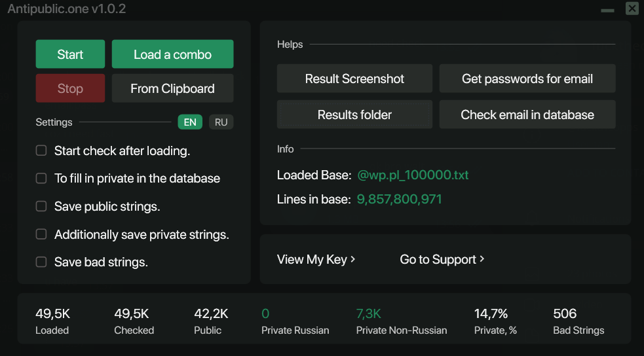The width and height of the screenshot is (644, 356).
Task: Click the green Start button
Action: [70, 54]
